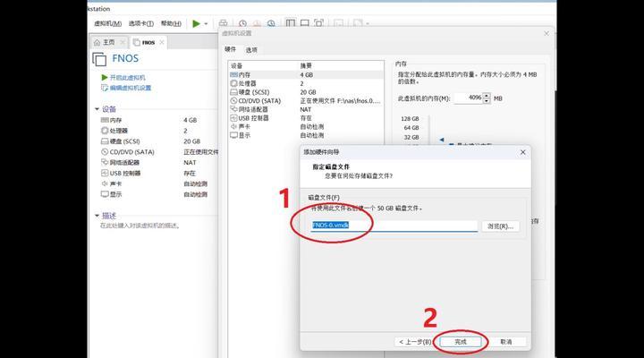Viewport: 644px width, 358px height.
Task: Click the 浏览(R)... browse button
Action: (x=500, y=226)
